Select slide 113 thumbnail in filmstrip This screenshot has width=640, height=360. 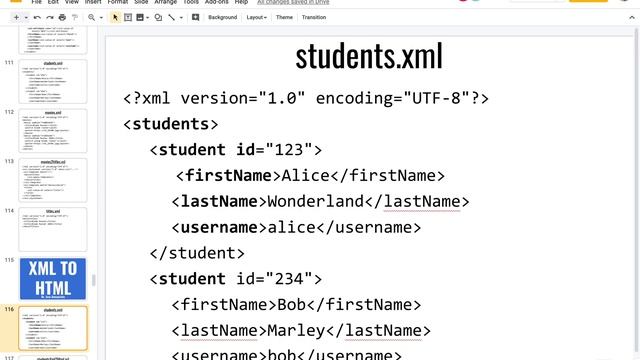[53, 180]
